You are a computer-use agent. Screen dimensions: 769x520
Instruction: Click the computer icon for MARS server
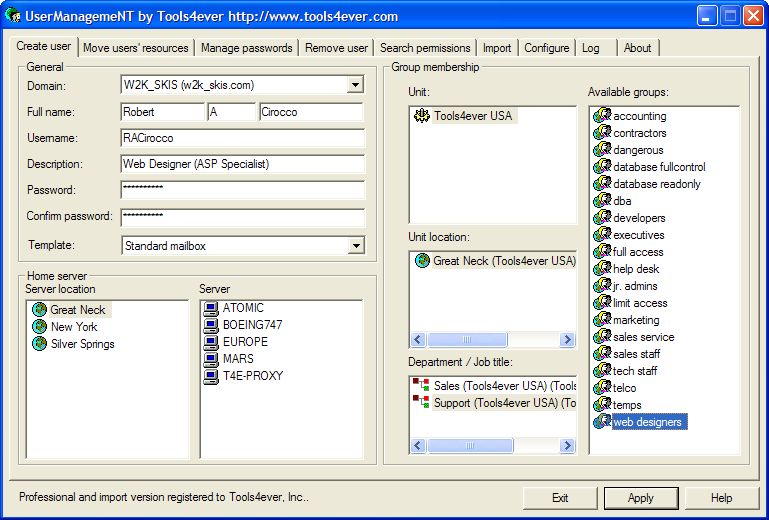[x=211, y=359]
